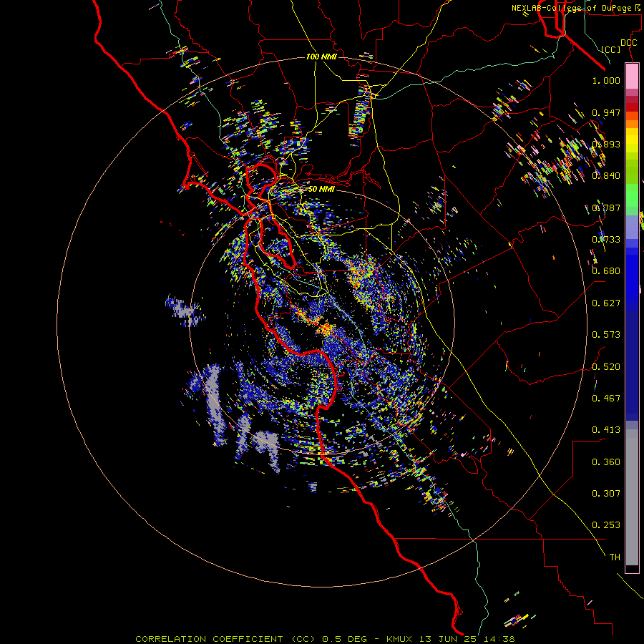Click the 0.840 scale value
Screen dimensions: 644x644
point(606,176)
